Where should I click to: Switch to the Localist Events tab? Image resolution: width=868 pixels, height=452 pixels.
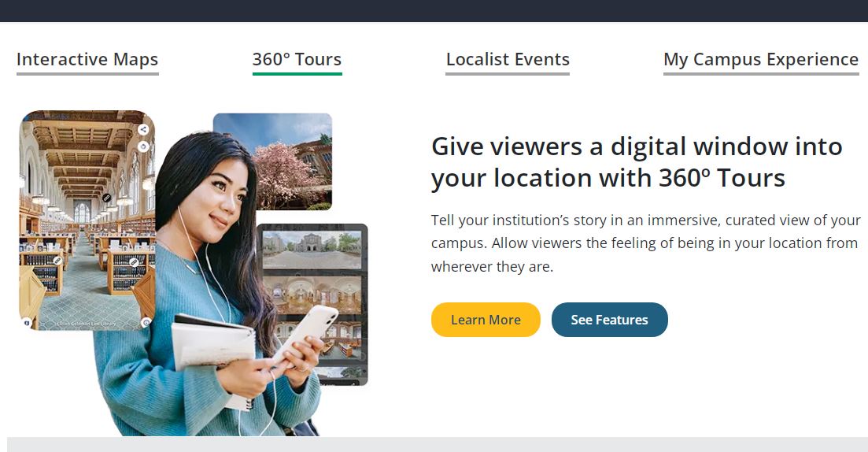click(x=508, y=60)
